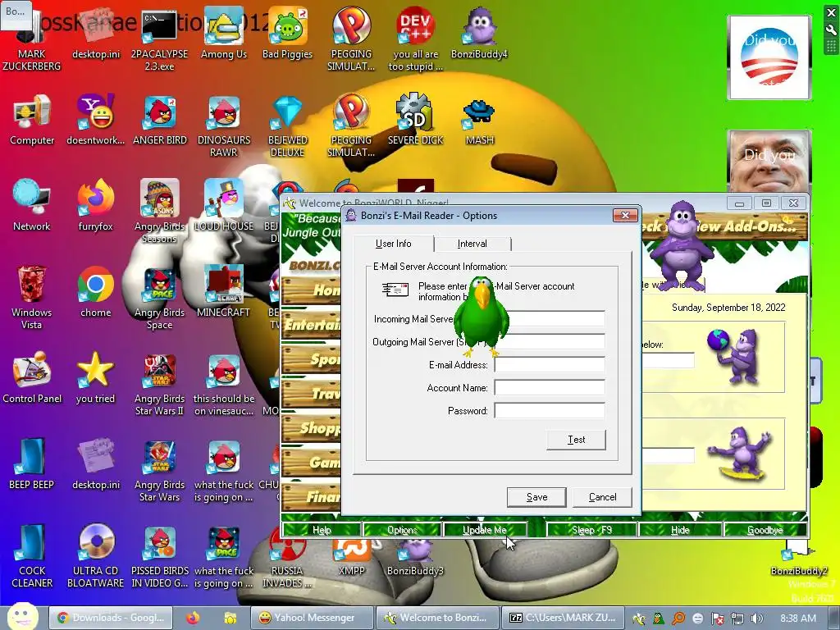840x630 pixels.
Task: Click the green parrot character
Action: point(481,316)
